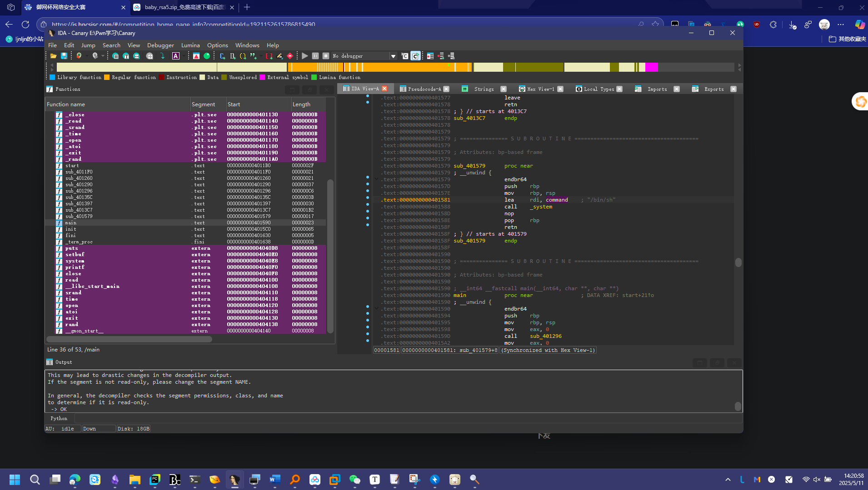
Task: Switch to the Local Types tab
Action: click(x=599, y=89)
